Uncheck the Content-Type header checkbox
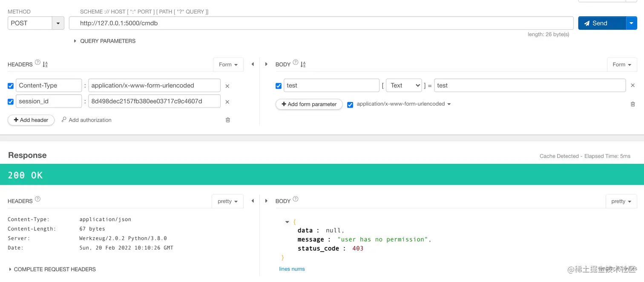The image size is (644, 282). [x=11, y=86]
